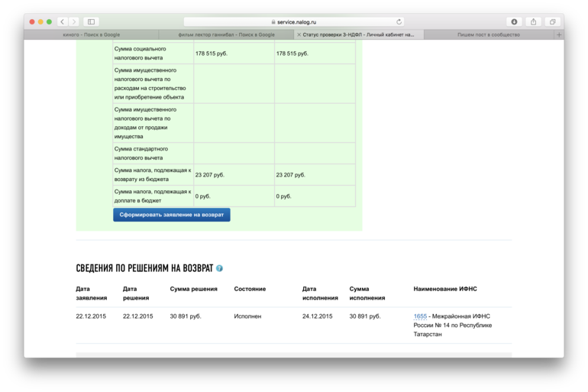Open the Пишем пост в сообщество tab
This screenshot has width=588, height=392.
[488, 34]
